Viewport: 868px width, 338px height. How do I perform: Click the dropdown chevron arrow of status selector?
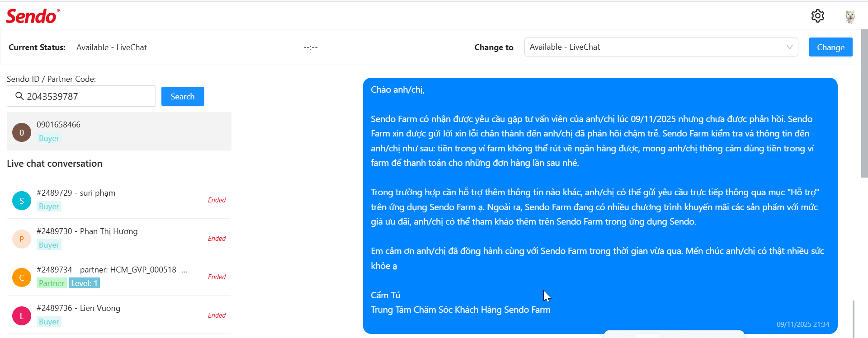(x=789, y=47)
